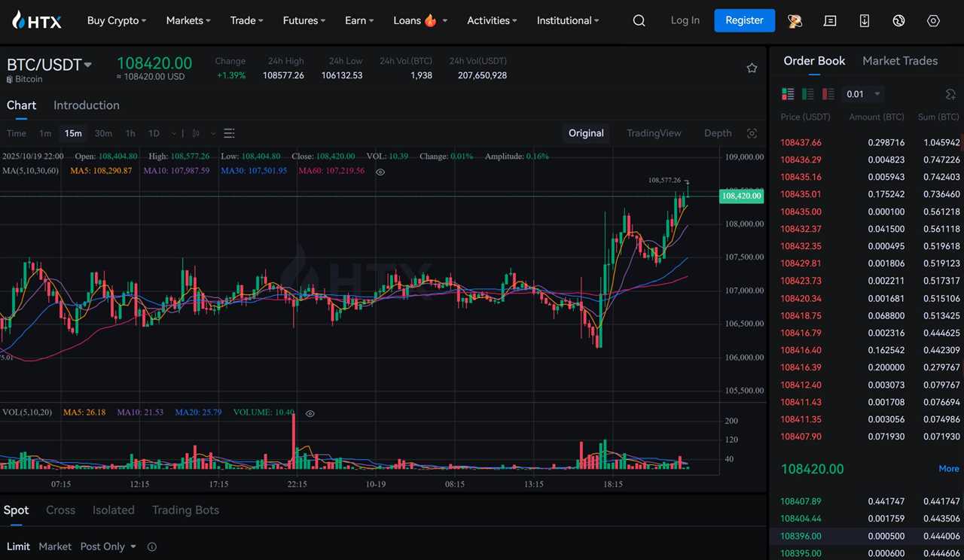Select the 1h chart interval

(130, 133)
